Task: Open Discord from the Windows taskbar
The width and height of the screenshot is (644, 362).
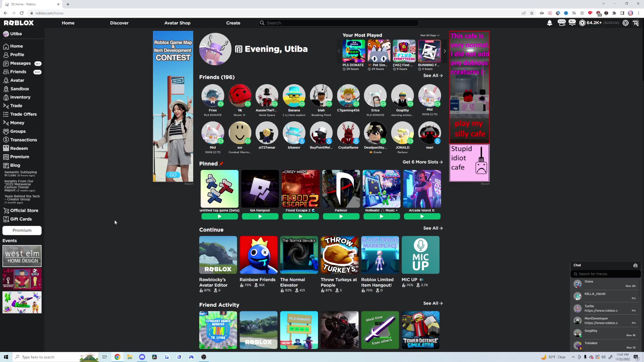Action: [142, 357]
